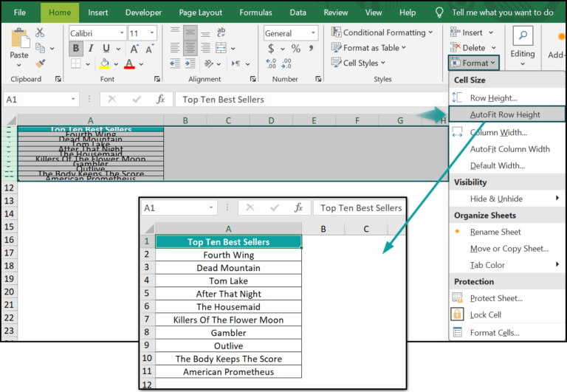567x392 pixels.
Task: Open the Calibri font name dropdown
Action: (96, 33)
